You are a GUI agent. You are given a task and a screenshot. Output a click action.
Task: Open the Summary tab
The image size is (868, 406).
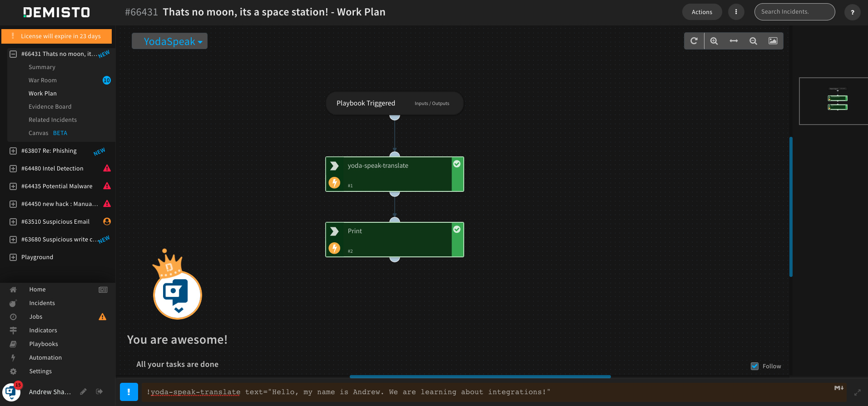[x=42, y=67]
